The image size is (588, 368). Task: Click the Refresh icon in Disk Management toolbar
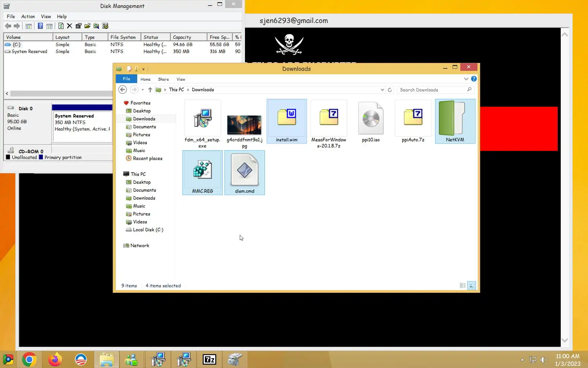[x=61, y=26]
